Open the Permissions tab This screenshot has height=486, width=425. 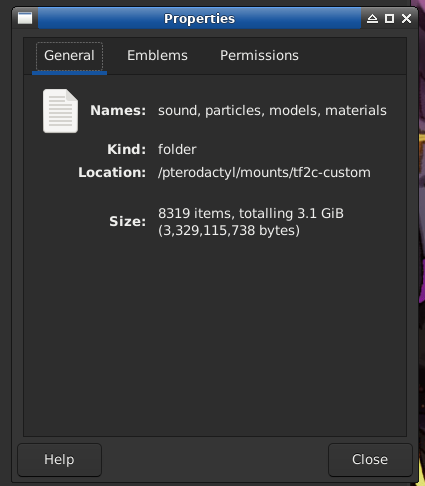pyautogui.click(x=259, y=56)
